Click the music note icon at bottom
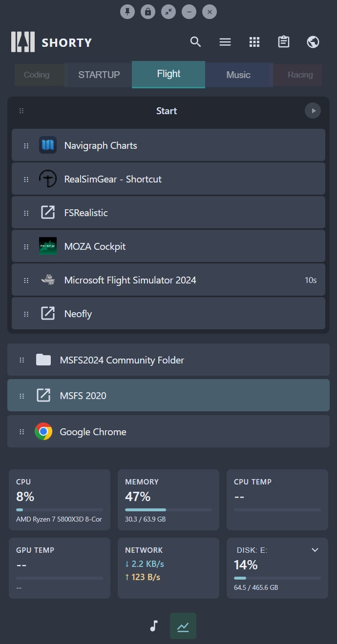 pyautogui.click(x=154, y=626)
